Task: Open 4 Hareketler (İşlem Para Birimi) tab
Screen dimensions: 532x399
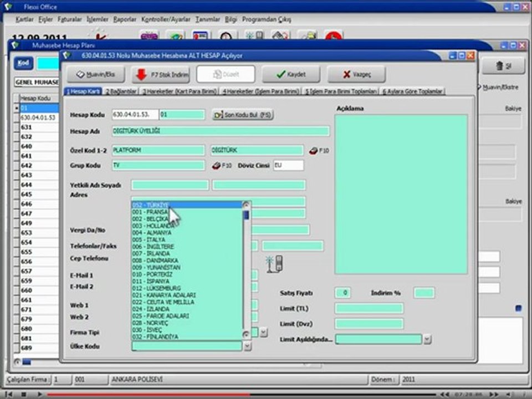Action: coord(261,91)
